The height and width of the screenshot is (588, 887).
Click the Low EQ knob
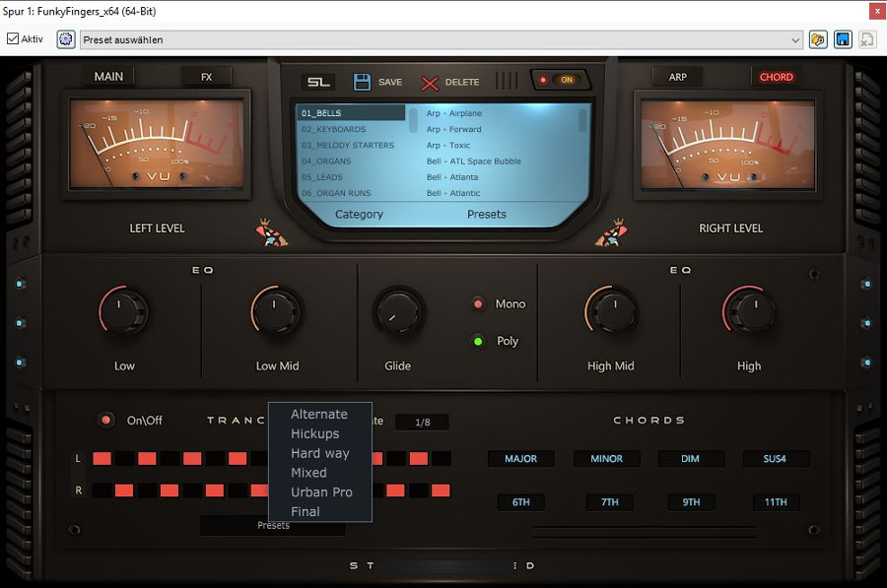tap(123, 311)
